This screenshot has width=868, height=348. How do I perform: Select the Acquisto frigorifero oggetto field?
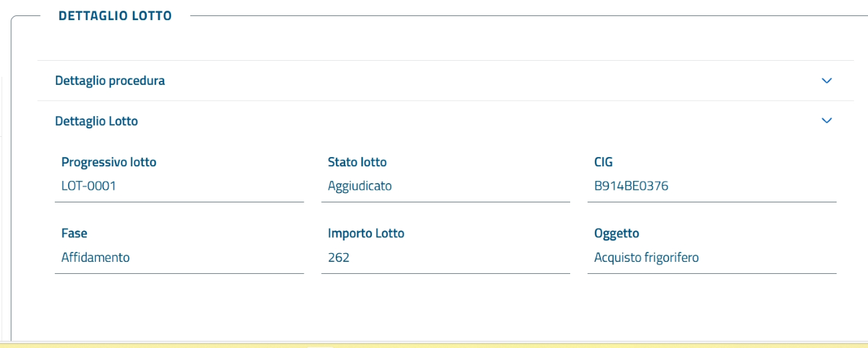(x=712, y=258)
